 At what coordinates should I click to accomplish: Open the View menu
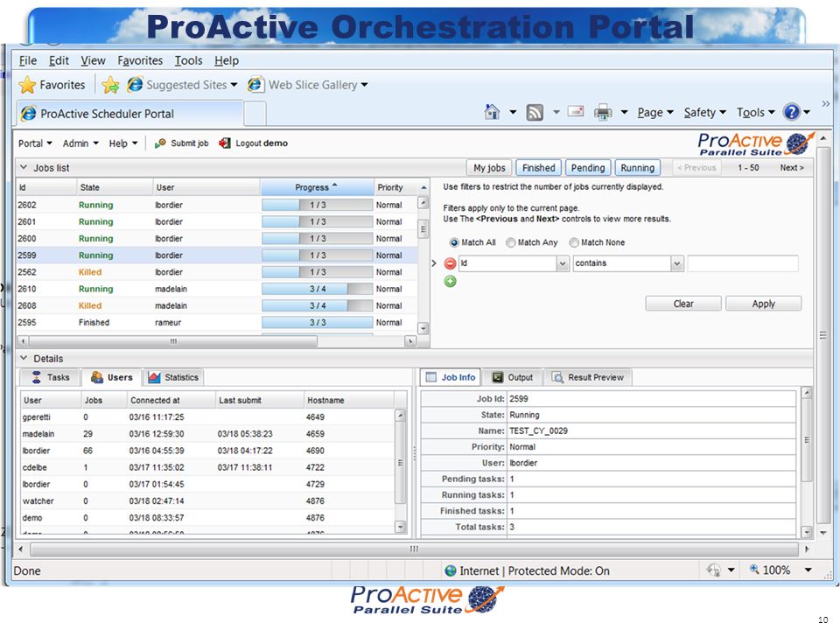[x=94, y=60]
